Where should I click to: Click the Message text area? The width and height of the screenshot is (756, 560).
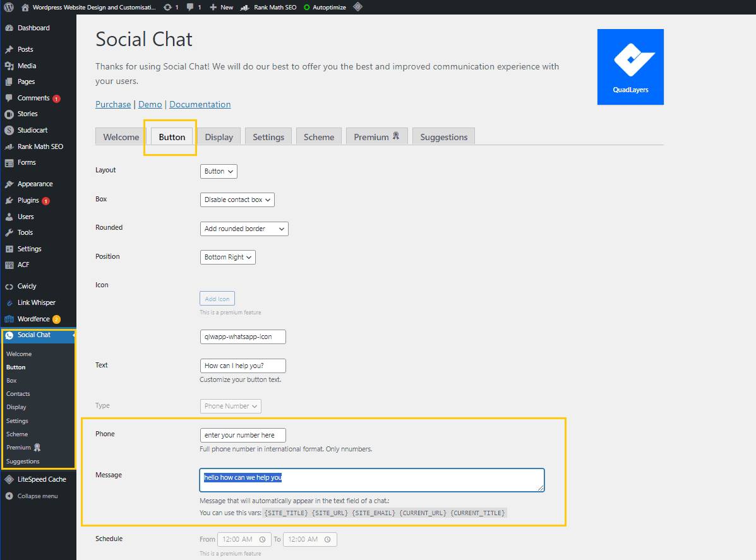pos(371,480)
